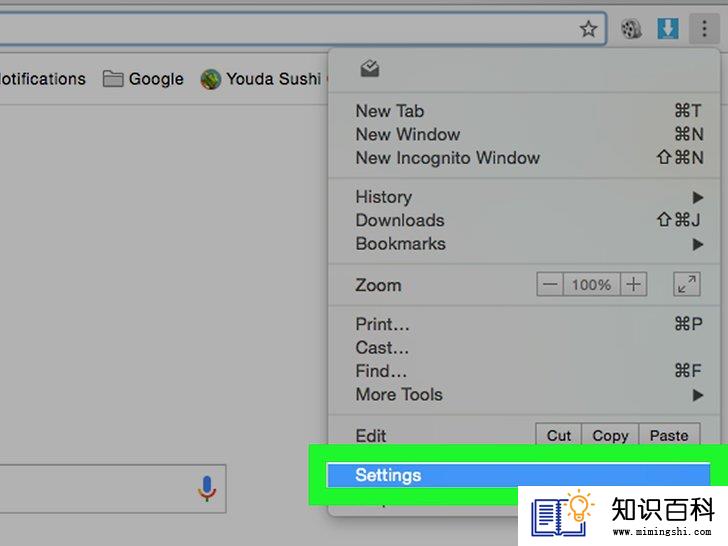This screenshot has width=728, height=546.
Task: Toggle the three-dot Chrome menu button
Action: (704, 29)
